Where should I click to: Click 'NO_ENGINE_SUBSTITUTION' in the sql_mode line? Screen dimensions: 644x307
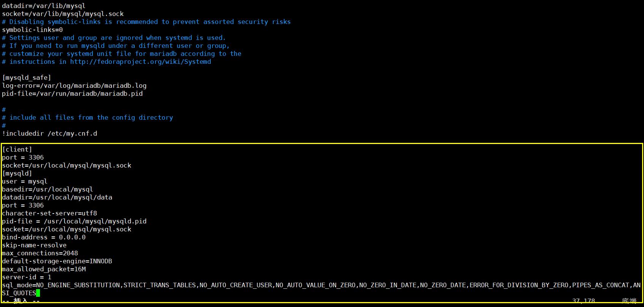(78, 285)
